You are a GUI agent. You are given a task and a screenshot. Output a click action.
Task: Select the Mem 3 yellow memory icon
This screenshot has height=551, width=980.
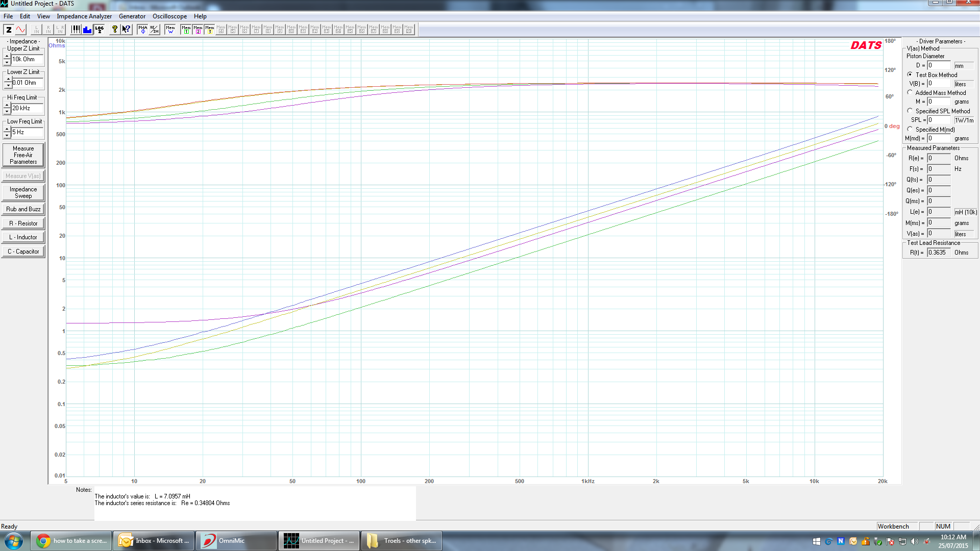click(x=210, y=30)
